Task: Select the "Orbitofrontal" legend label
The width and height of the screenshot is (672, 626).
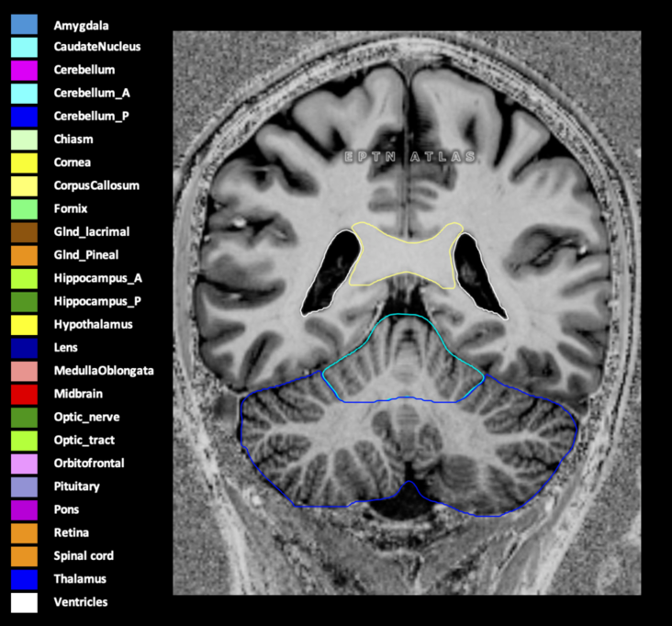Action: tap(89, 463)
